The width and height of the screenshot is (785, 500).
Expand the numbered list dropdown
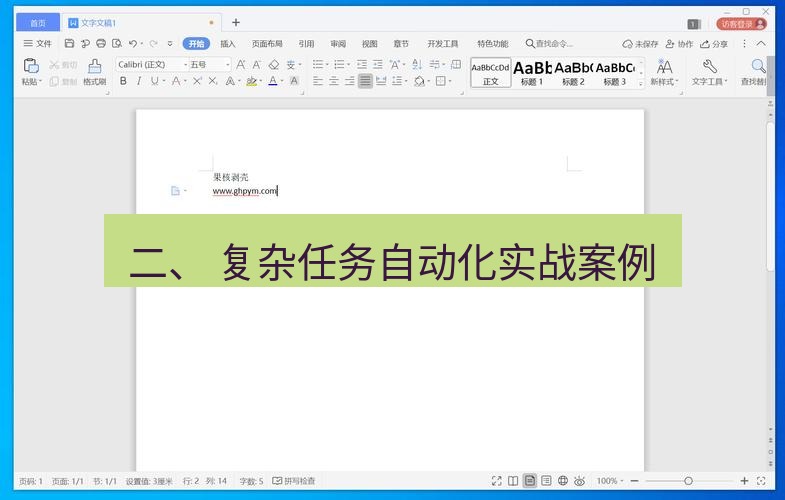point(348,65)
